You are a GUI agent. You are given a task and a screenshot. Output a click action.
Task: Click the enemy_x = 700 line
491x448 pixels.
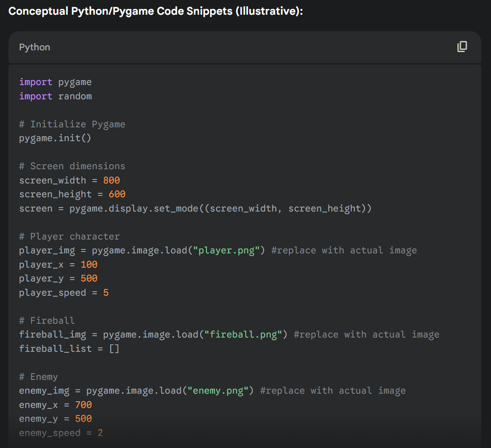pos(55,405)
